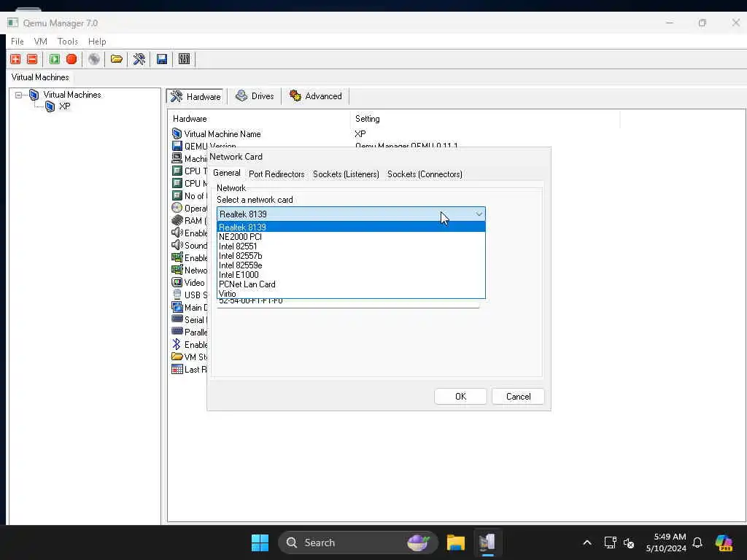Select the General tab in Network Card

227,174
